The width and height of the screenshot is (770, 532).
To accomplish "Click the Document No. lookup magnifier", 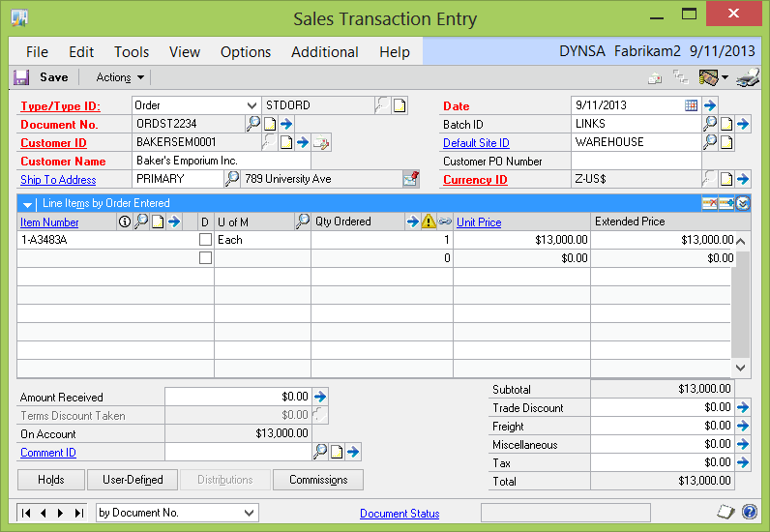I will pyautogui.click(x=252, y=124).
